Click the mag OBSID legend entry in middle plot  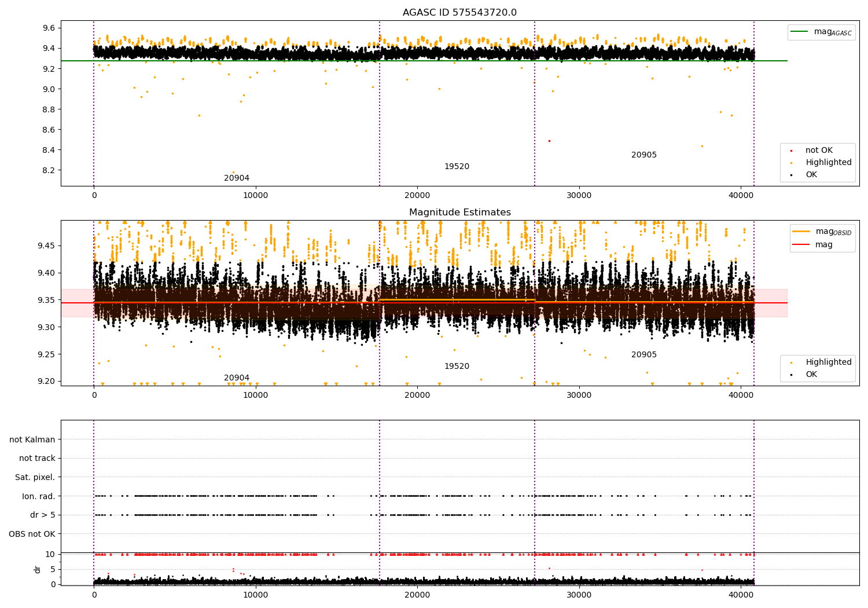tap(833, 232)
